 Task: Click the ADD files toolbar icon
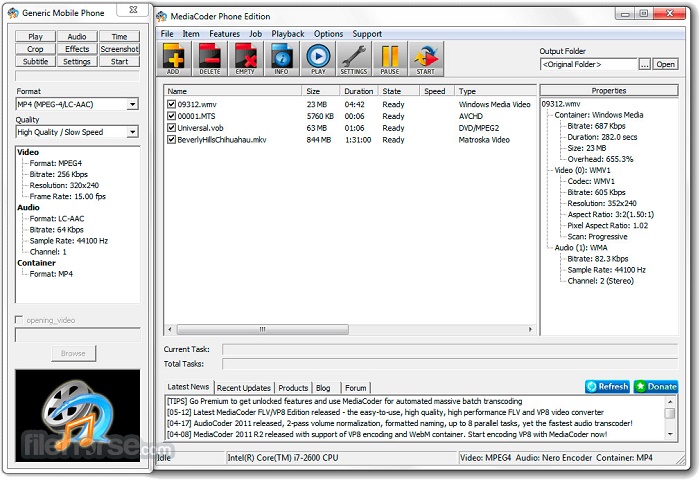[x=174, y=58]
